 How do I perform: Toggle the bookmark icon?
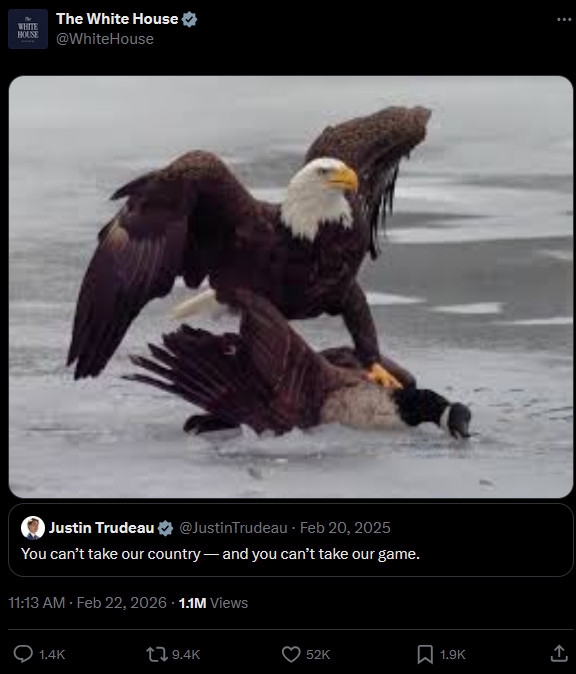[x=425, y=654]
